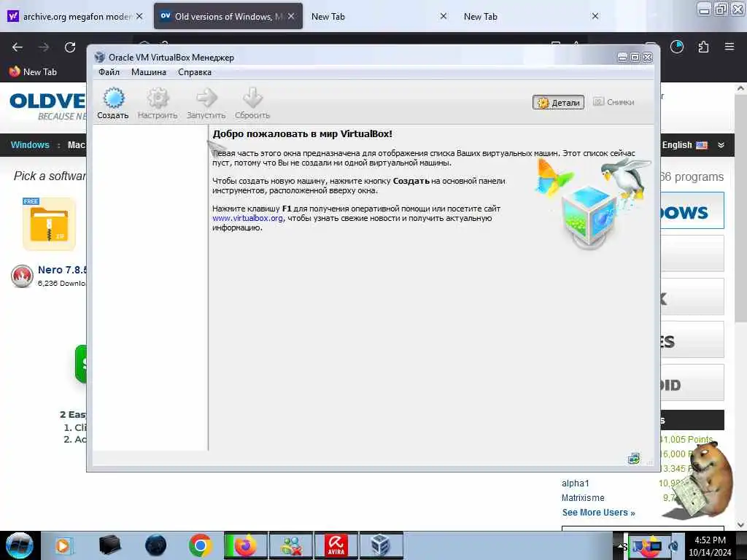Launch Google Chrome from the taskbar
The image size is (747, 560).
pyautogui.click(x=200, y=545)
